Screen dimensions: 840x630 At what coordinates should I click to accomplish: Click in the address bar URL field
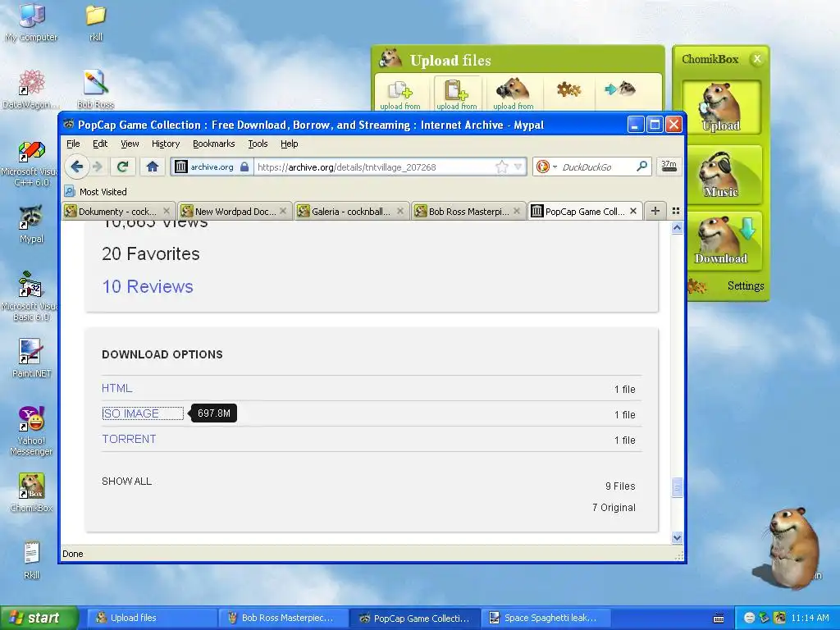pos(375,167)
